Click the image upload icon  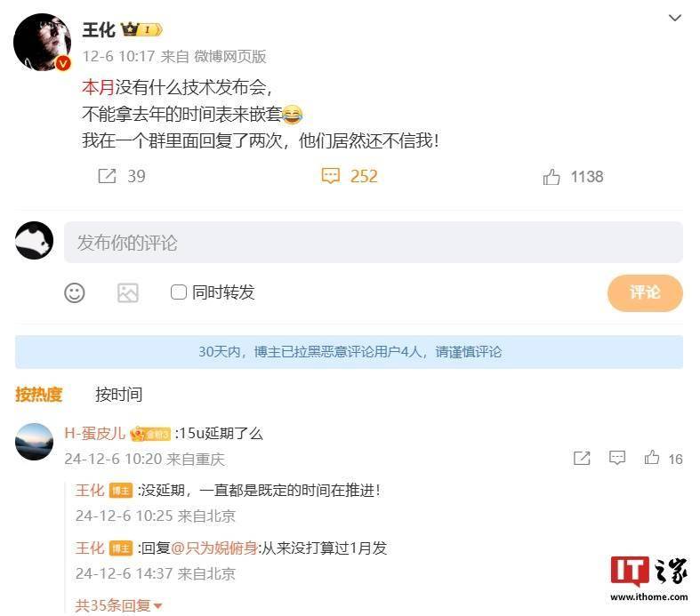click(128, 293)
